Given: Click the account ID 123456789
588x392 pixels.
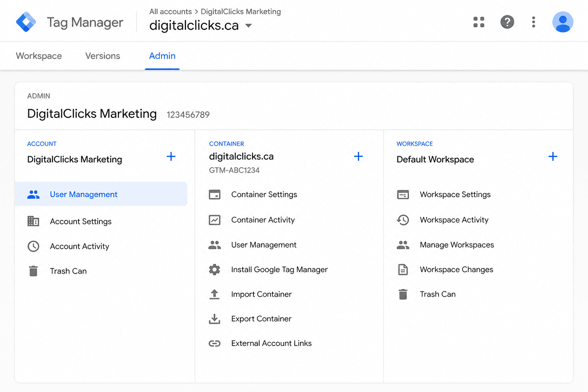Looking at the screenshot, I should (x=188, y=114).
